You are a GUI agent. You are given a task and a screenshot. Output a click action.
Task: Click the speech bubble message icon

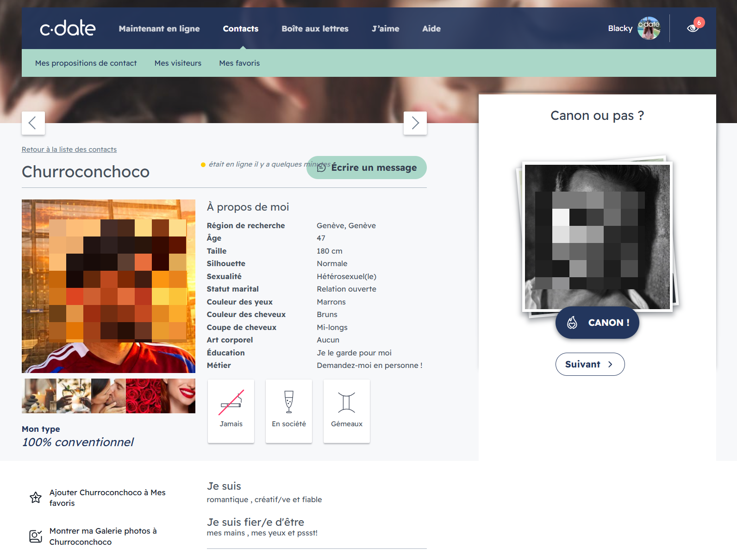click(321, 168)
